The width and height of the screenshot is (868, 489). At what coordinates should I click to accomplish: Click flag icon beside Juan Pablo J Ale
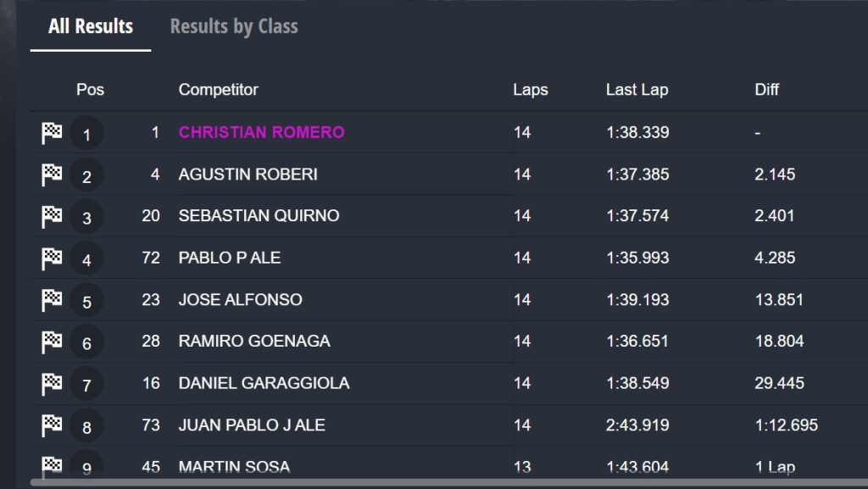pyautogui.click(x=52, y=425)
